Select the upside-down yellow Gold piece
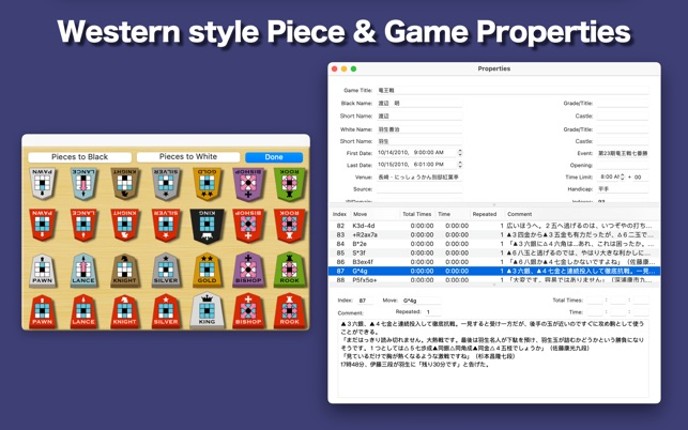 pyautogui.click(x=207, y=183)
